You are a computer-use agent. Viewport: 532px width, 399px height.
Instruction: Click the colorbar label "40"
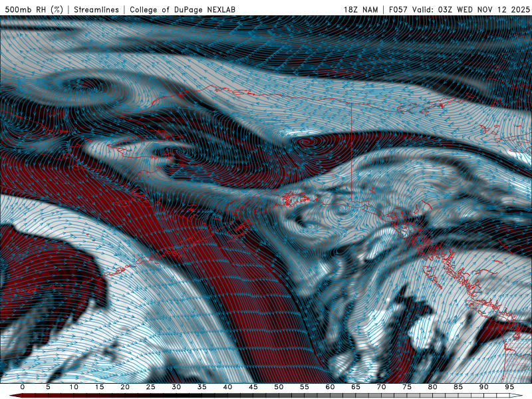[x=227, y=387]
